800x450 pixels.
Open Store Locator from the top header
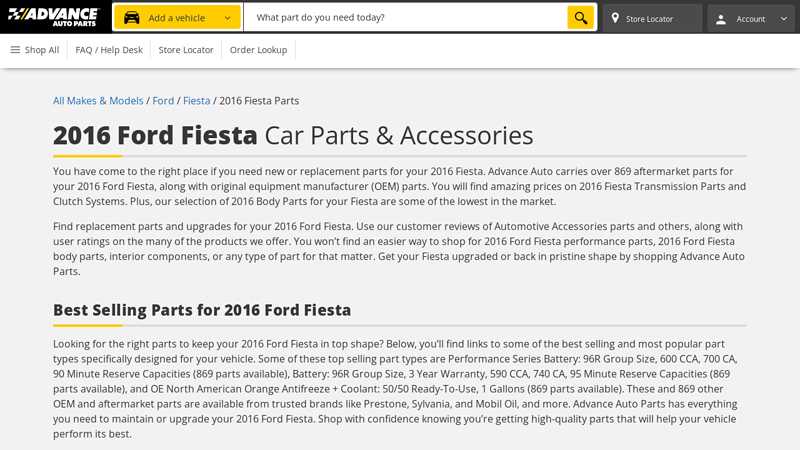point(649,19)
